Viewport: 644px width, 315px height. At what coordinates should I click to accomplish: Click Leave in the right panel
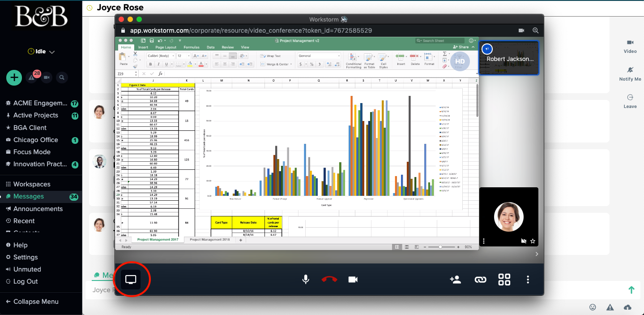[630, 101]
